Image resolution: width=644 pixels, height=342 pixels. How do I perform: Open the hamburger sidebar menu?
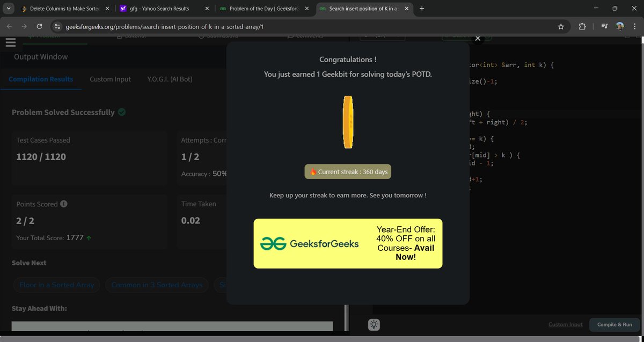10,43
